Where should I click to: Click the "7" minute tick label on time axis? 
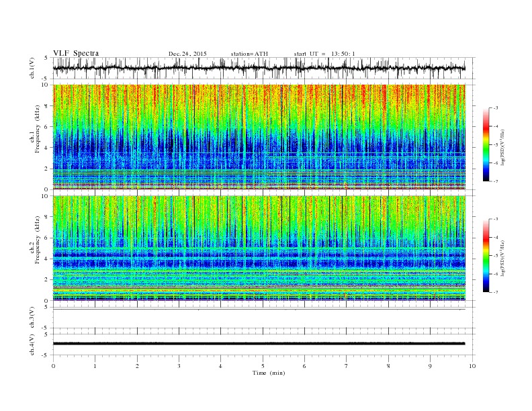pyautogui.click(x=347, y=366)
